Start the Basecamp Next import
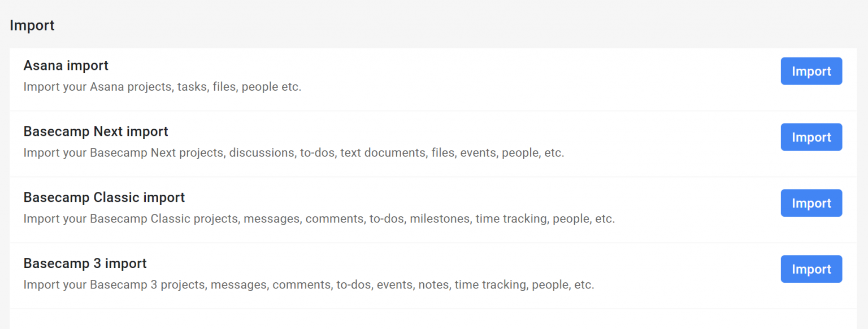868x329 pixels. (x=811, y=137)
